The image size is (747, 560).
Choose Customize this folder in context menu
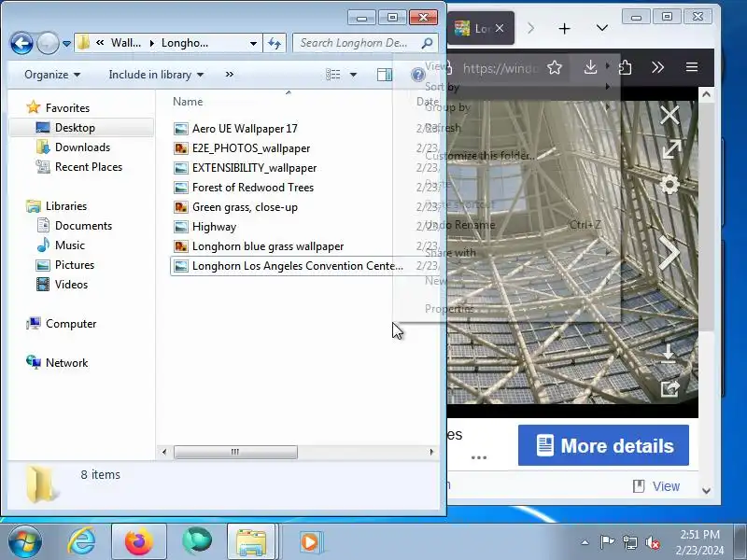pos(480,156)
